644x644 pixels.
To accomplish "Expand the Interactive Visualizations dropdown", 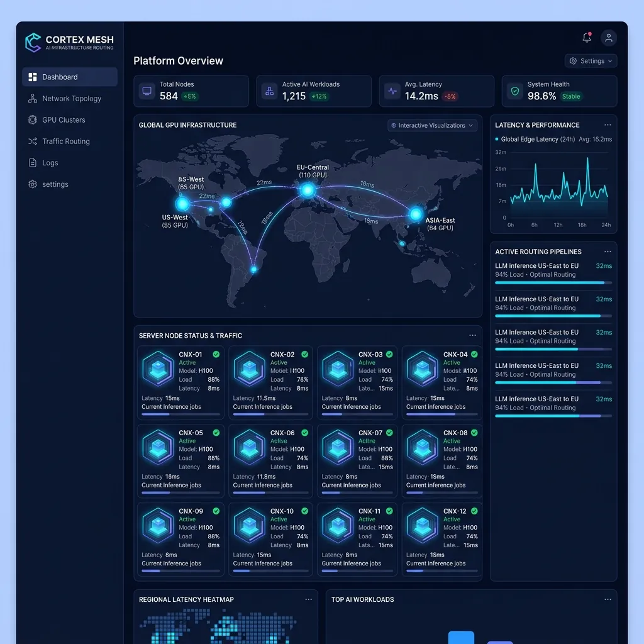I will (x=432, y=125).
